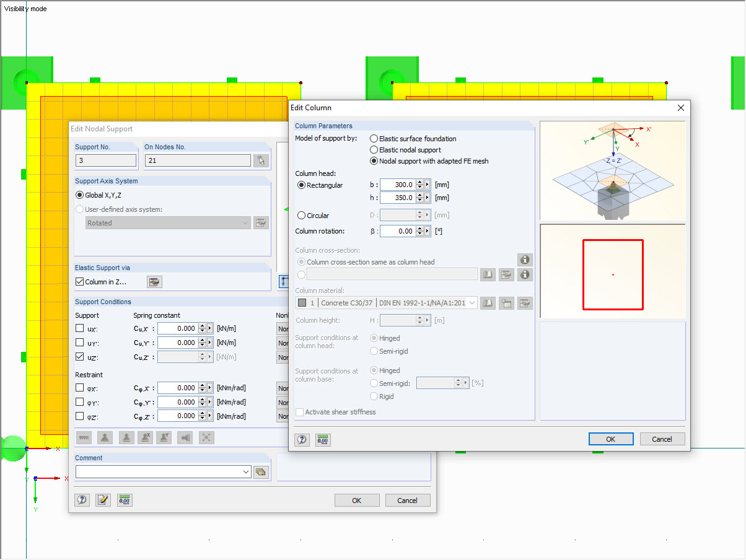Click the info button beside column cross-section
This screenshot has width=746, height=560.
(x=525, y=260)
